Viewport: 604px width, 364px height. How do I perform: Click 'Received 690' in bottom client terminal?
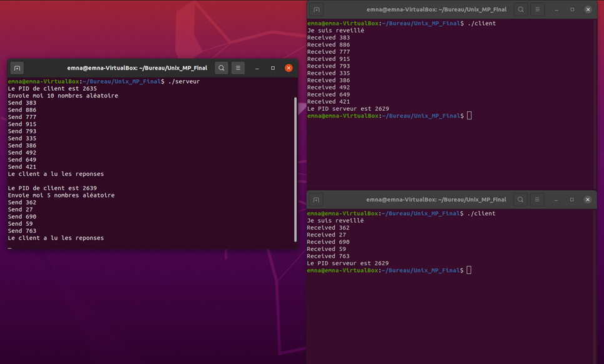(x=328, y=242)
